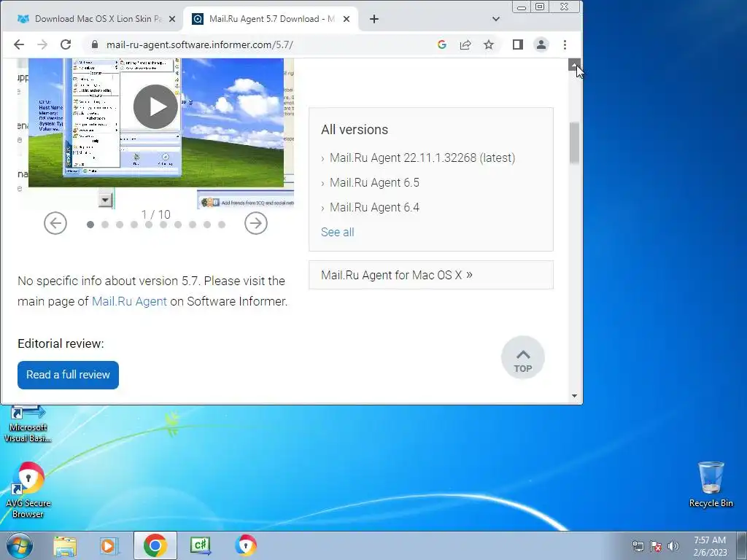Select the third carousel dot
Screen dimensions: 747x560
point(120,225)
